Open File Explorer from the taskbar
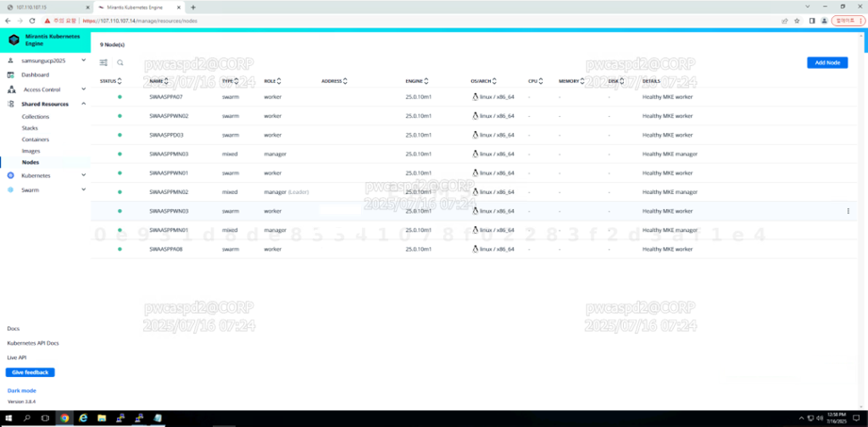This screenshot has height=427, width=868. [102, 419]
